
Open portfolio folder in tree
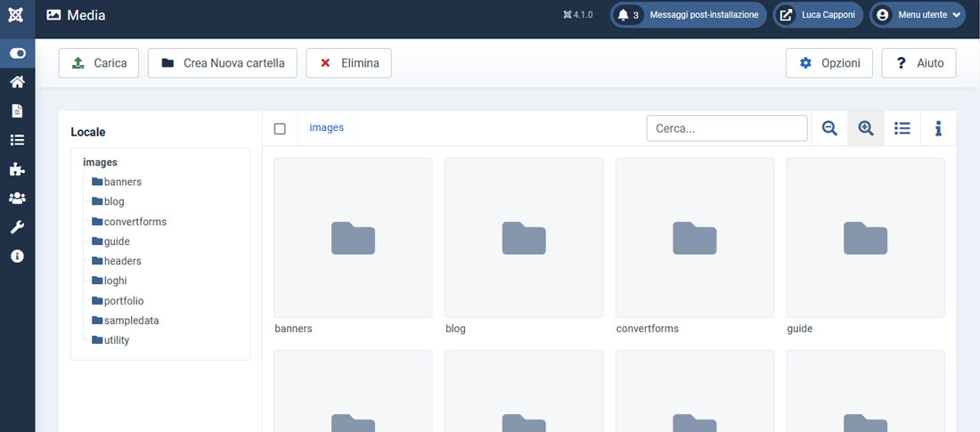[118, 301]
